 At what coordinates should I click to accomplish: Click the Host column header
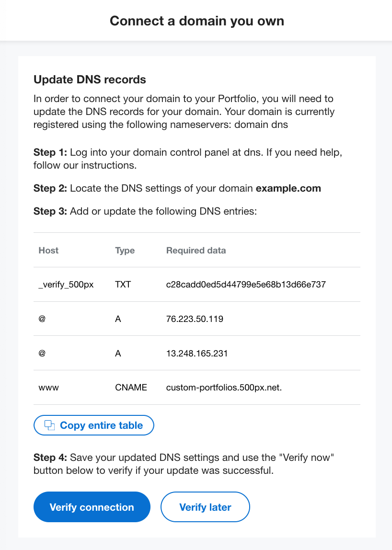click(x=48, y=250)
